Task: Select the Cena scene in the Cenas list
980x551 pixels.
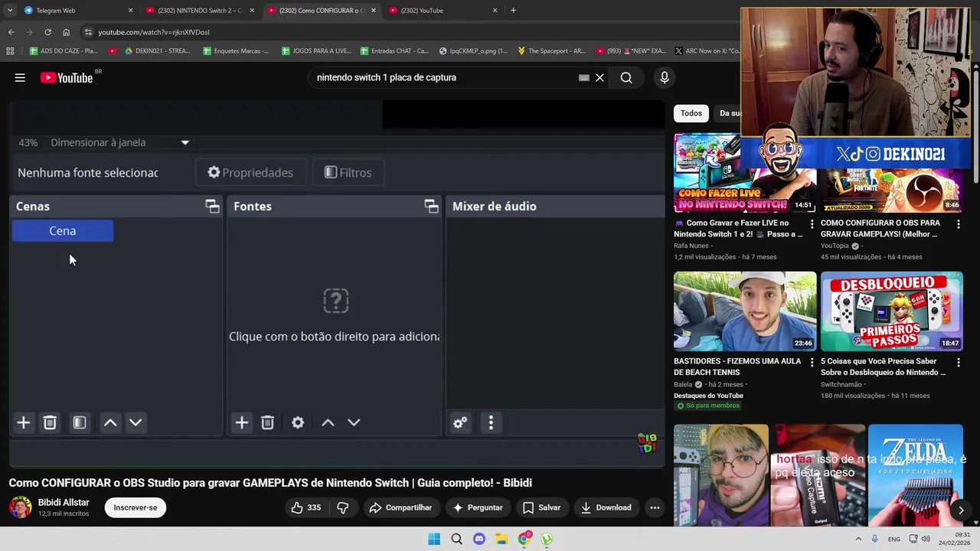Action: click(x=63, y=231)
